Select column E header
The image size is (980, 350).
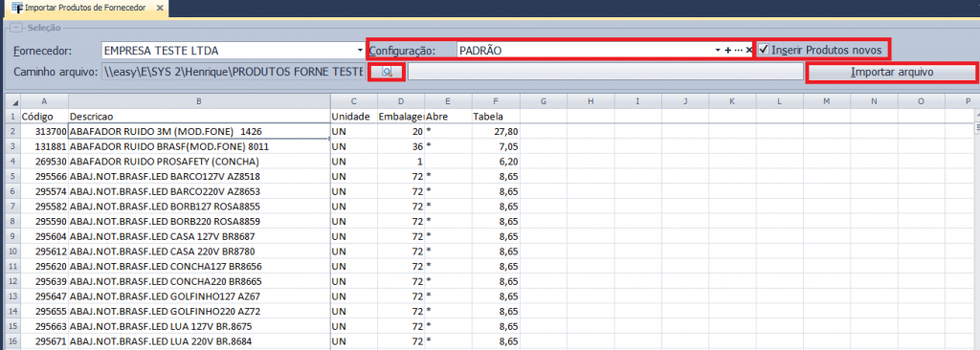click(x=448, y=101)
